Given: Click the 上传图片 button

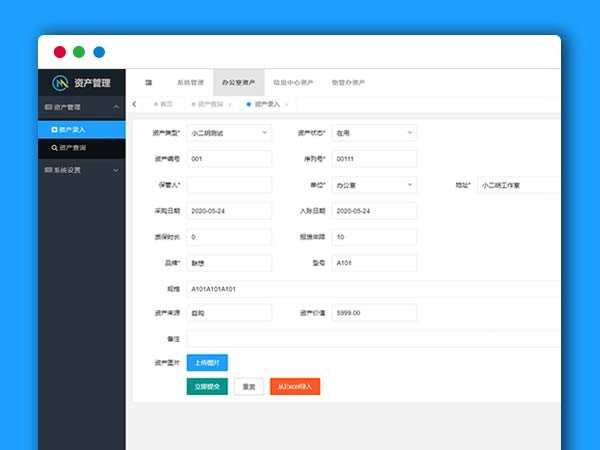Looking at the screenshot, I should click(207, 362).
